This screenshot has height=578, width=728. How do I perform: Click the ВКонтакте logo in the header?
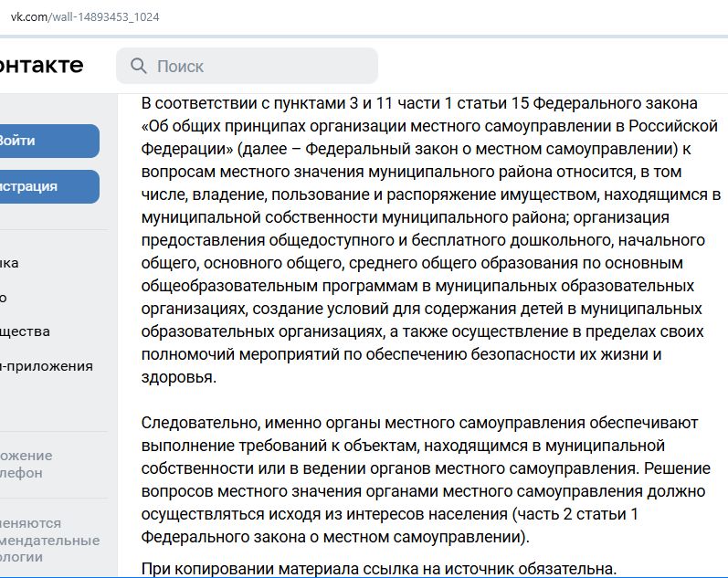pos(41,65)
